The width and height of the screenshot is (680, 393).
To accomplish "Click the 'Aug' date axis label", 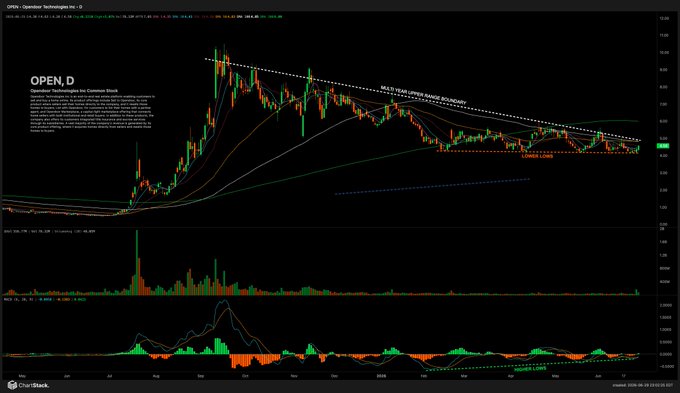I will coord(156,376).
